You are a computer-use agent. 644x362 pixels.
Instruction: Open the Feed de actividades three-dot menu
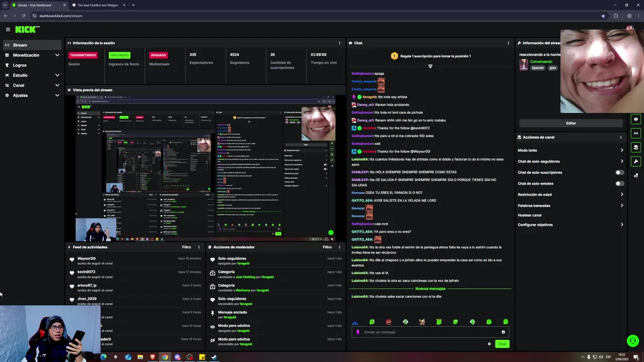click(199, 247)
